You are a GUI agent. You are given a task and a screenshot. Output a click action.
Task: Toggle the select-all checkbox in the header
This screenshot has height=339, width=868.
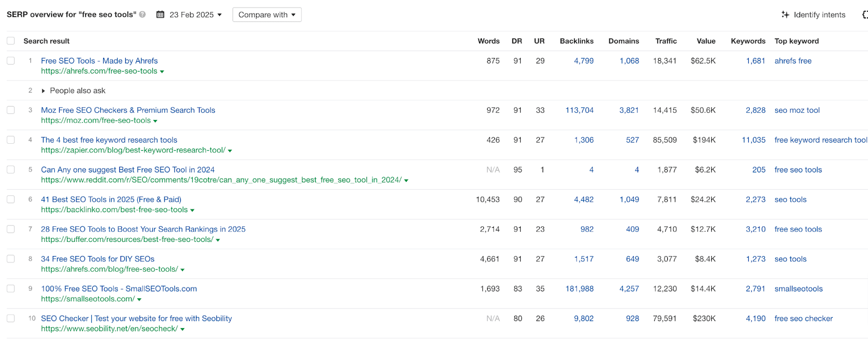pyautogui.click(x=11, y=41)
